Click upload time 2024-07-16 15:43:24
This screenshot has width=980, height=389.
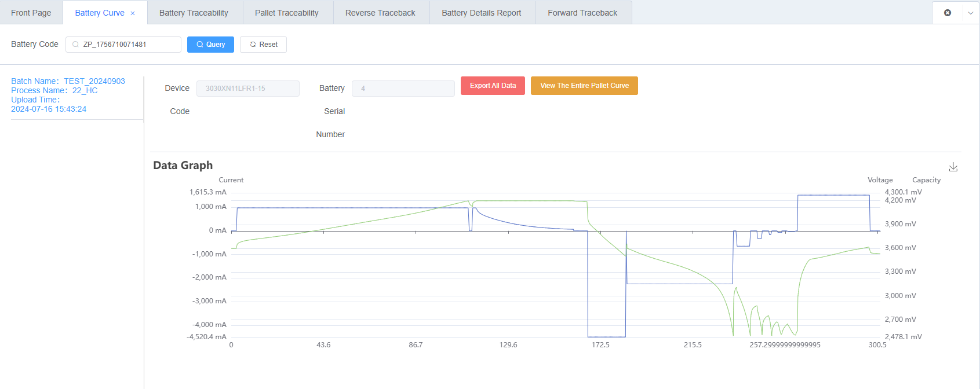pyautogui.click(x=49, y=109)
